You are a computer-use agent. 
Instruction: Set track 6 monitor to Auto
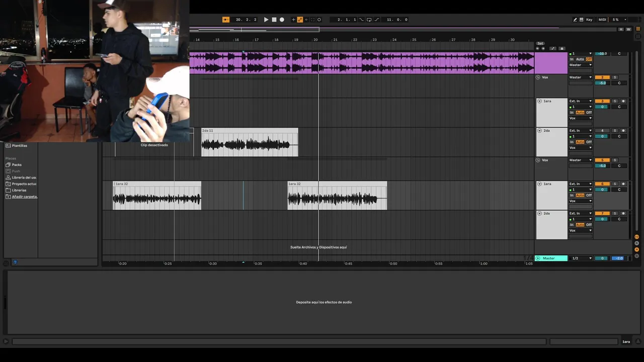tap(580, 195)
